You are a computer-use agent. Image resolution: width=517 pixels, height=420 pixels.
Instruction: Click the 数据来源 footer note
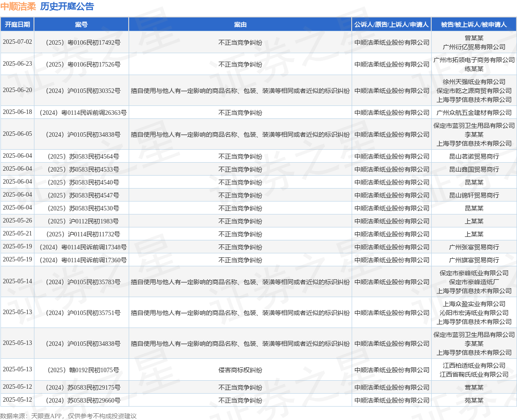pyautogui.click(x=68, y=416)
